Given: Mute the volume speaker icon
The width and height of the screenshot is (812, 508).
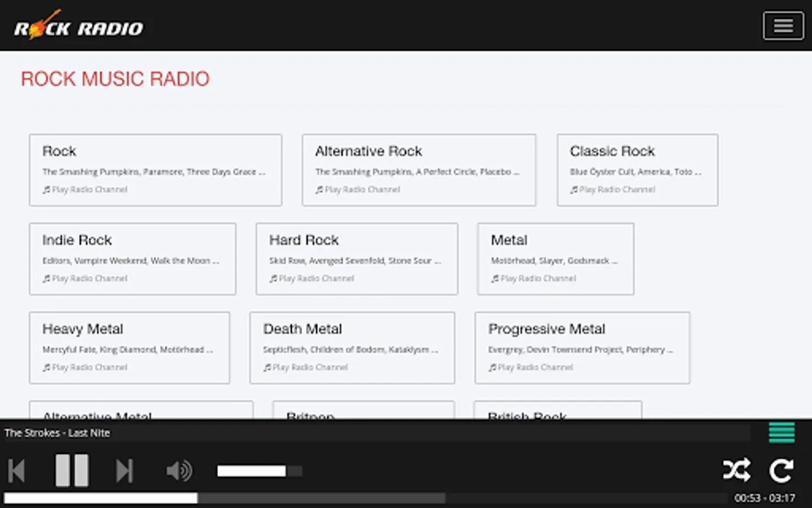Looking at the screenshot, I should point(179,471).
